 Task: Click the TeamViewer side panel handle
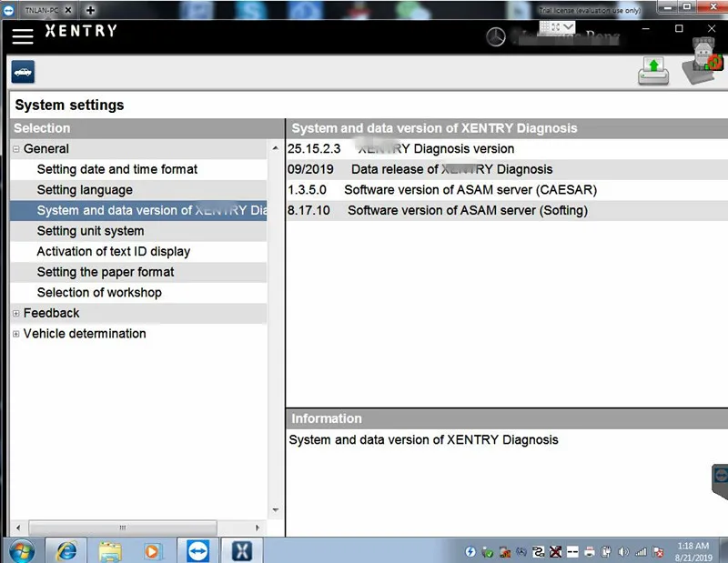click(720, 481)
